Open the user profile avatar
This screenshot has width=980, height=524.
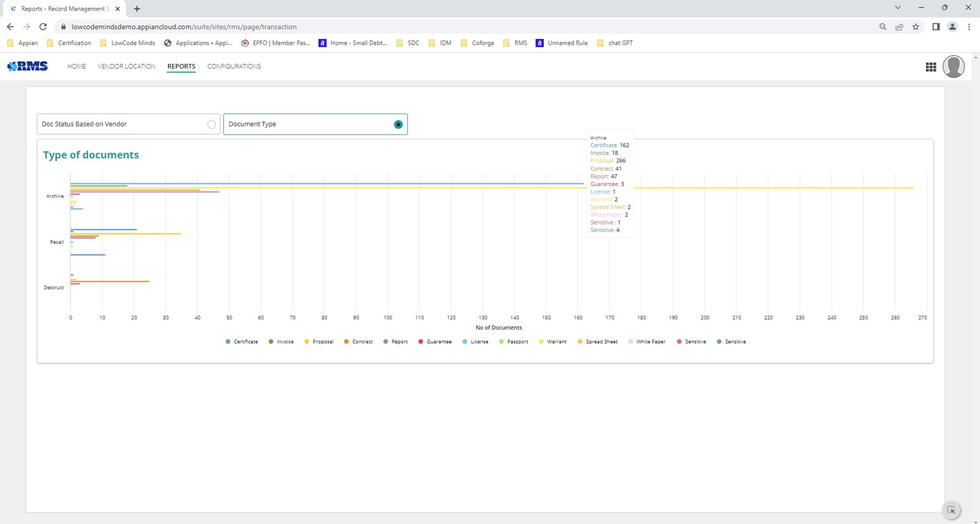tap(953, 67)
